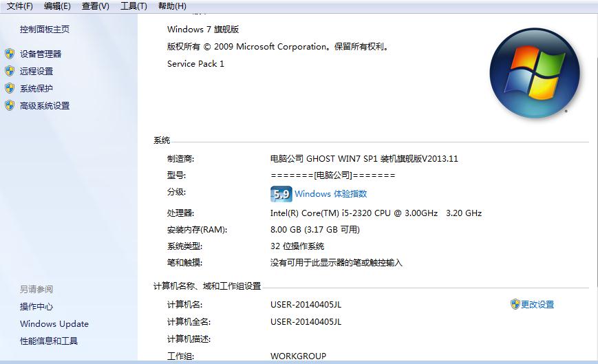
Task: Open the 帮助(H) menu
Action: click(x=172, y=6)
